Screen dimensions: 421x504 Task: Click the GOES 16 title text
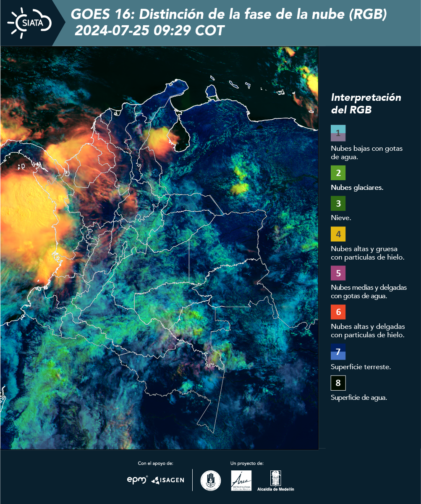pos(229,15)
